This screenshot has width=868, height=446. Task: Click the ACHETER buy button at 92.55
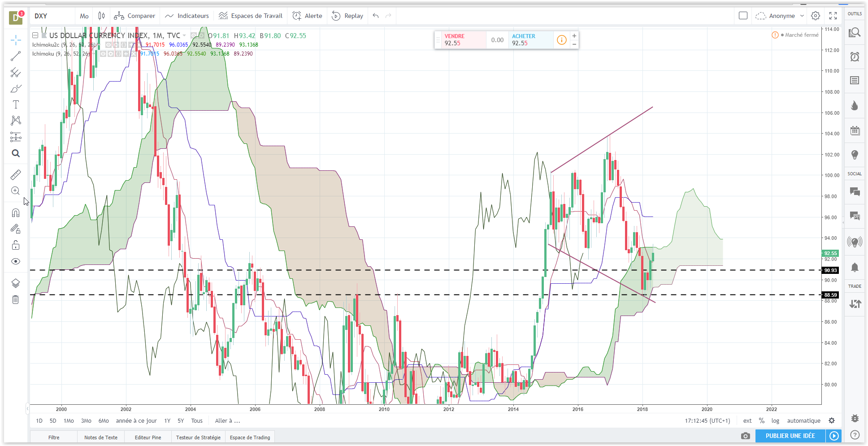531,40
